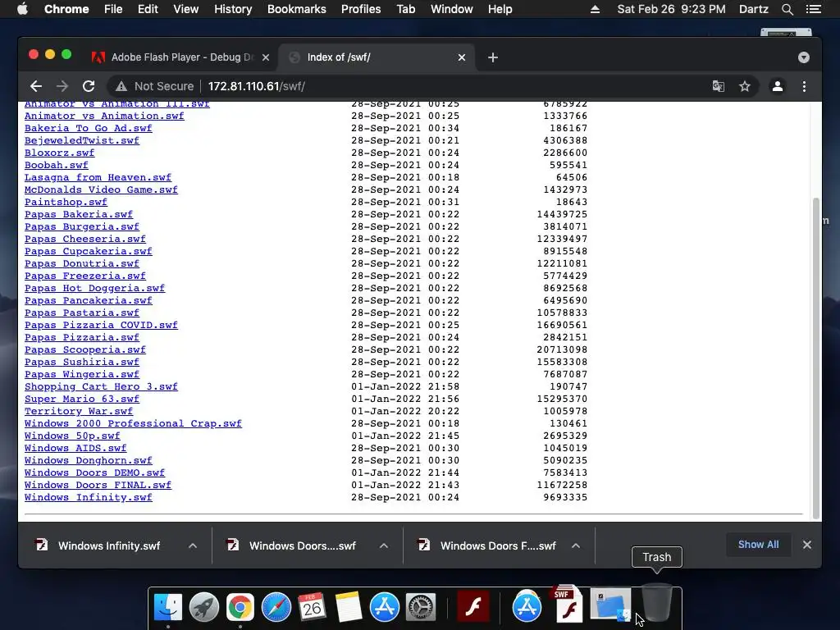Open Papas_Pizzaria_COVID.swf link
The image size is (840, 630).
(x=101, y=325)
